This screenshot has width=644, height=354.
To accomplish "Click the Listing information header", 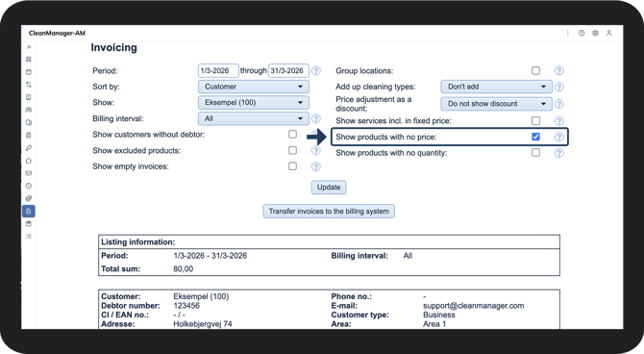I will tap(138, 241).
